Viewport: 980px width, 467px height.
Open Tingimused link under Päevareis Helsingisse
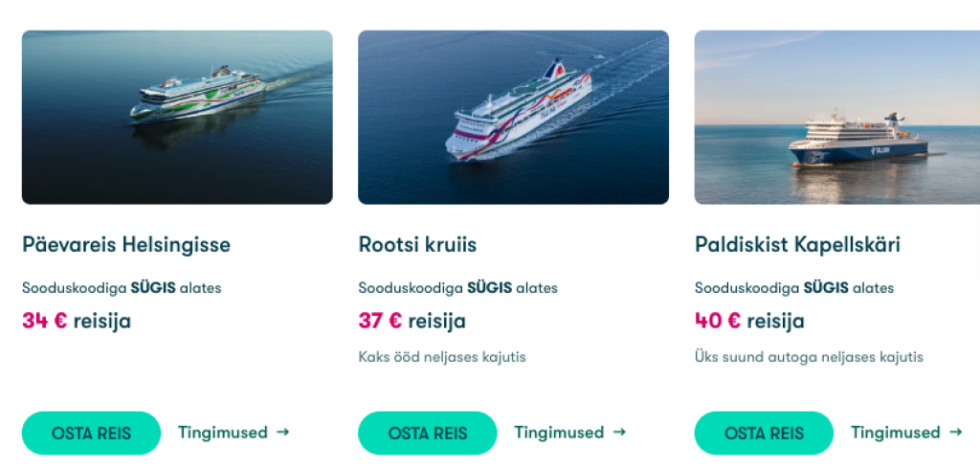223,433
